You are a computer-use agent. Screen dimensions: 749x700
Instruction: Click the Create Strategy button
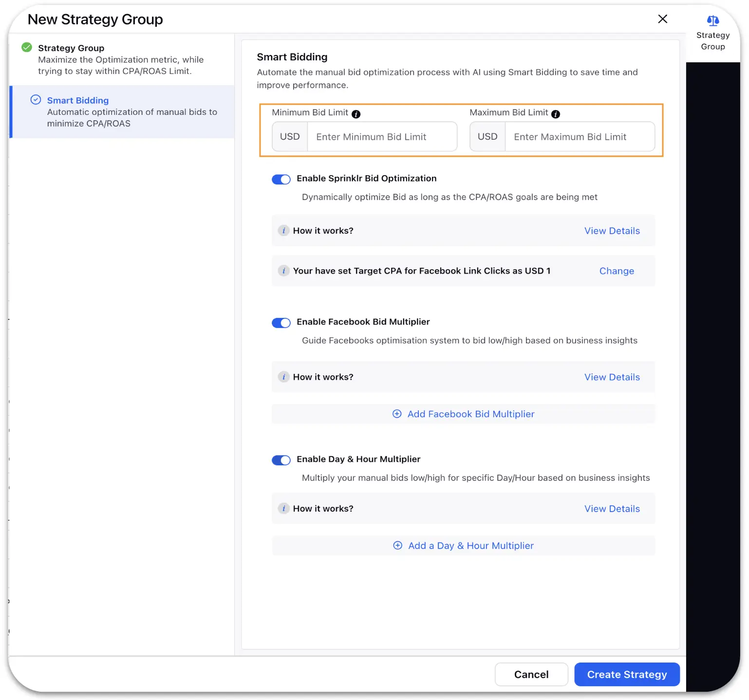(x=627, y=674)
